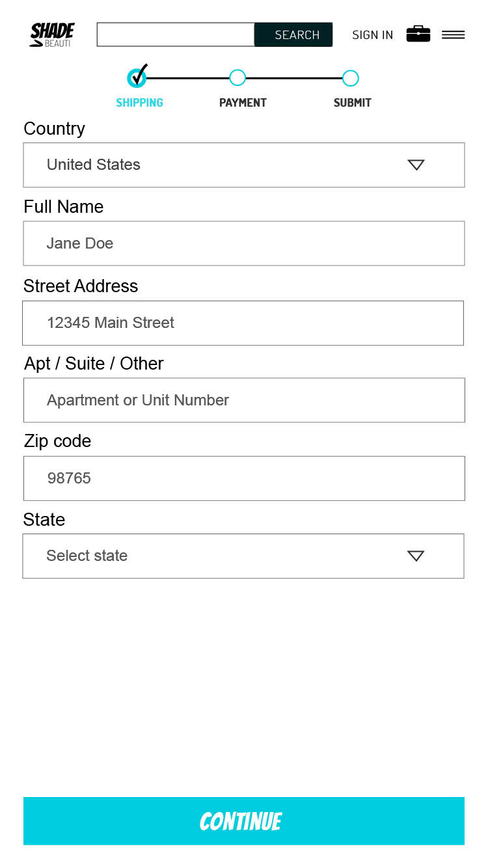This screenshot has width=488, height=868.
Task: Click the Country dropdown arrow
Action: [416, 165]
